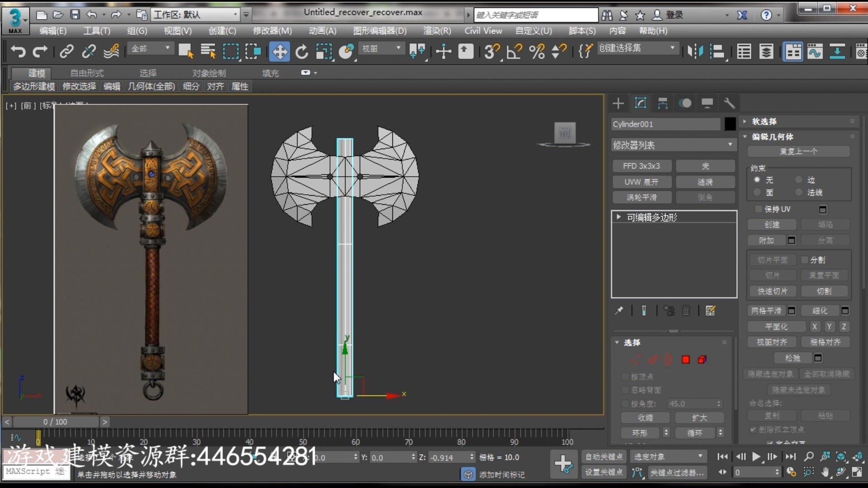Open the Motion command panel tab

pos(685,103)
